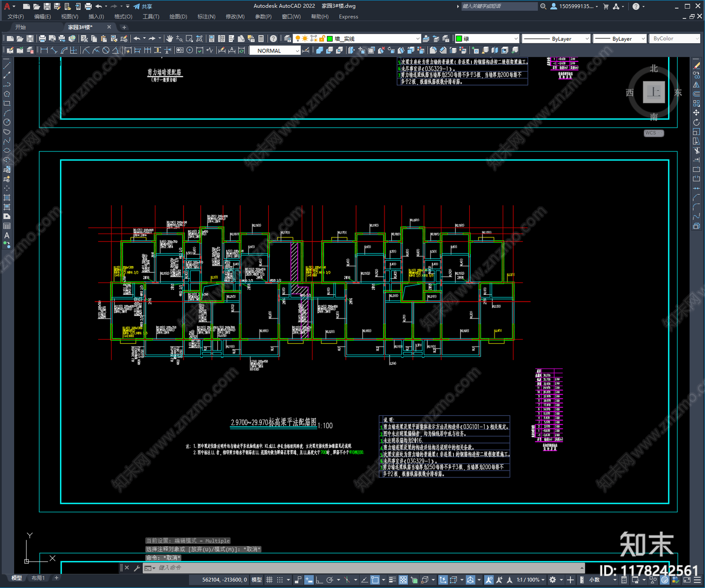
Task: Open the 标注(N) menu
Action: click(206, 17)
